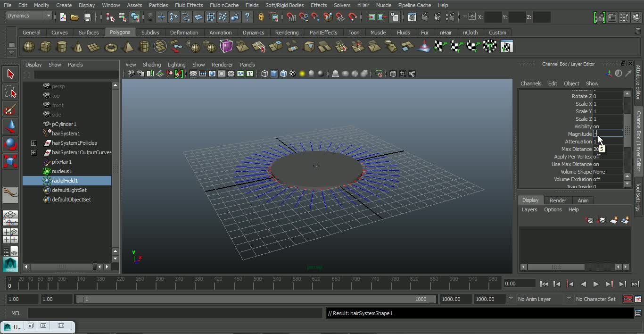Switch to the Dynamics shelf tab
The width and height of the screenshot is (644, 334).
coord(253,33)
